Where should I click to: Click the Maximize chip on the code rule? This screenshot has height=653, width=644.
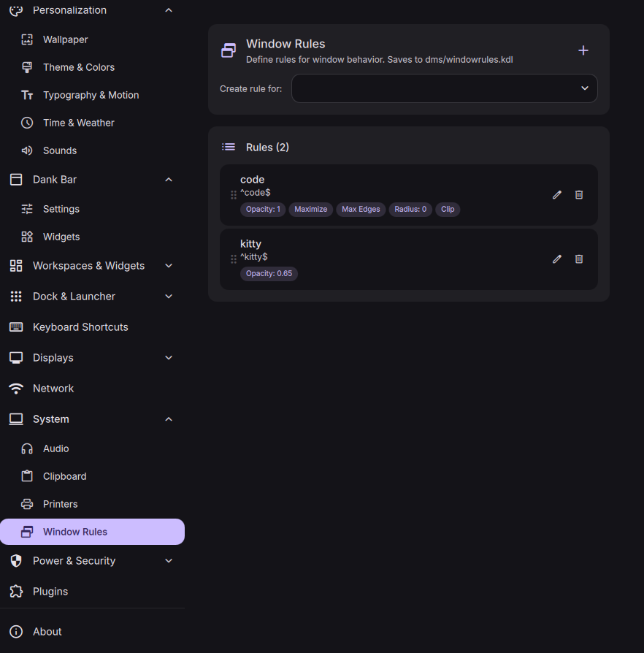pos(310,209)
